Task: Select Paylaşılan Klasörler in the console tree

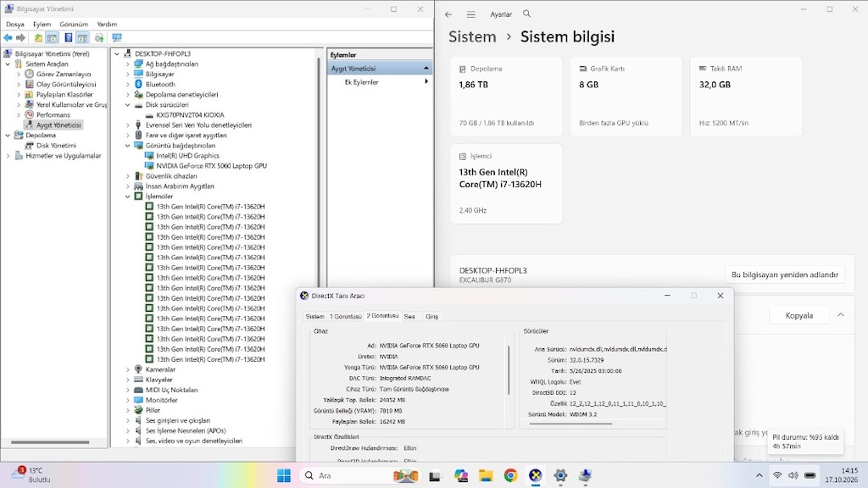Action: pyautogui.click(x=64, y=95)
